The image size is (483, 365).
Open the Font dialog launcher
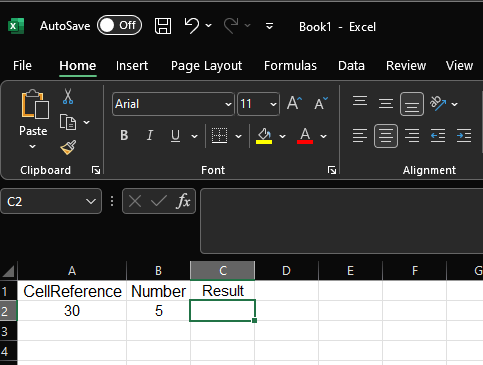pos(332,170)
